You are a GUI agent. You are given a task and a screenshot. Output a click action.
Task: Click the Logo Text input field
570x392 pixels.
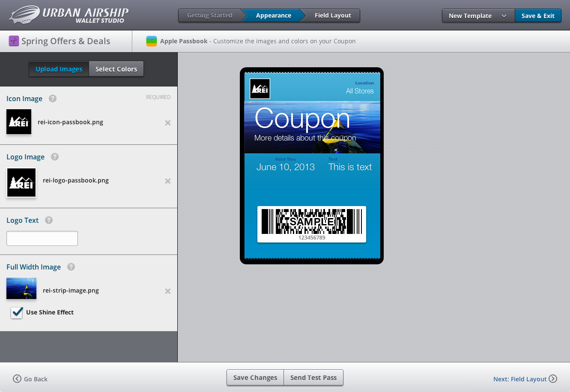[x=42, y=238]
